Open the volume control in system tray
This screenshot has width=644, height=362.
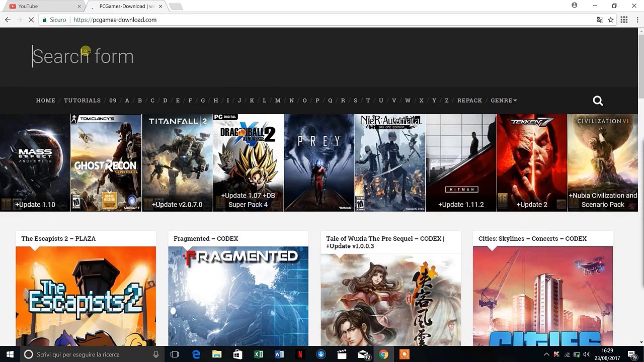coord(586,354)
